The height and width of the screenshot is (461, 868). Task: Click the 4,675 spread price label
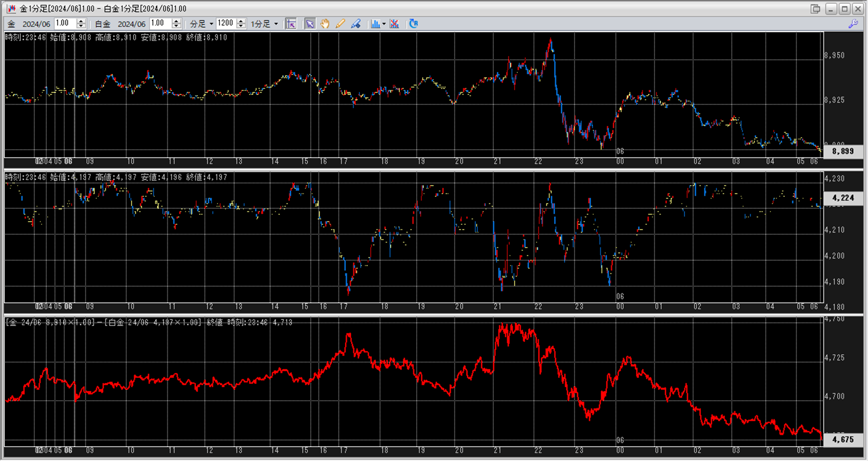point(842,440)
